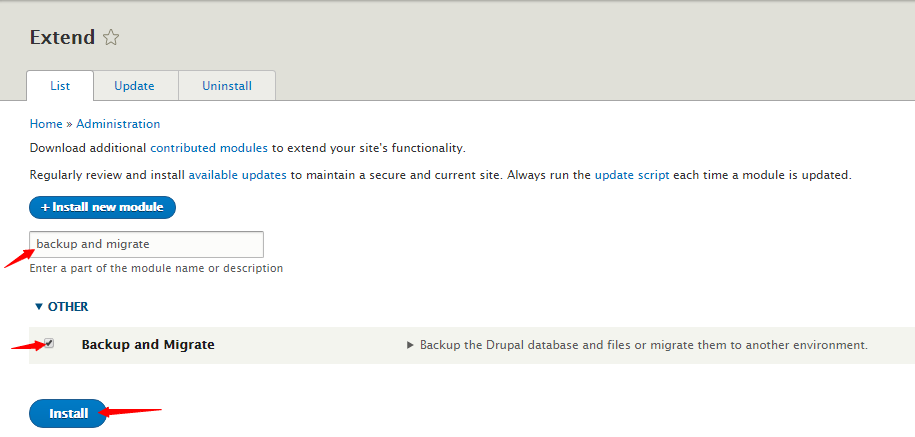Open Administration breadcrumb link
Viewport: 915px width, 437px height.
tap(118, 124)
